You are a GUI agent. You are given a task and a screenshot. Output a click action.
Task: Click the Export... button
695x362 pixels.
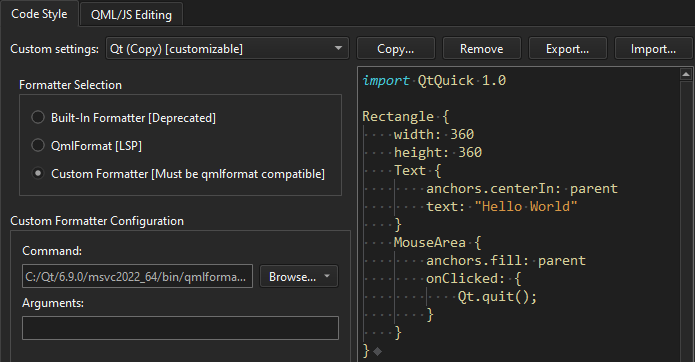point(568,49)
